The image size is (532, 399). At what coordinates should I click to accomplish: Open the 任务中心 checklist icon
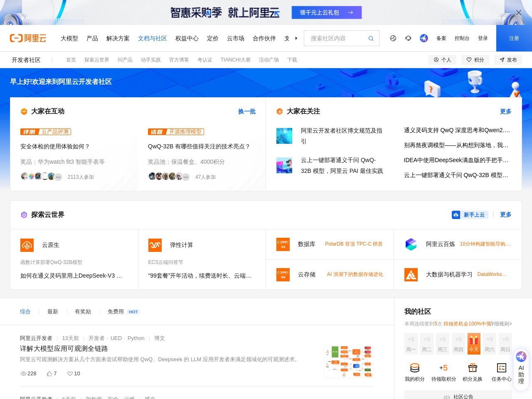point(501,368)
